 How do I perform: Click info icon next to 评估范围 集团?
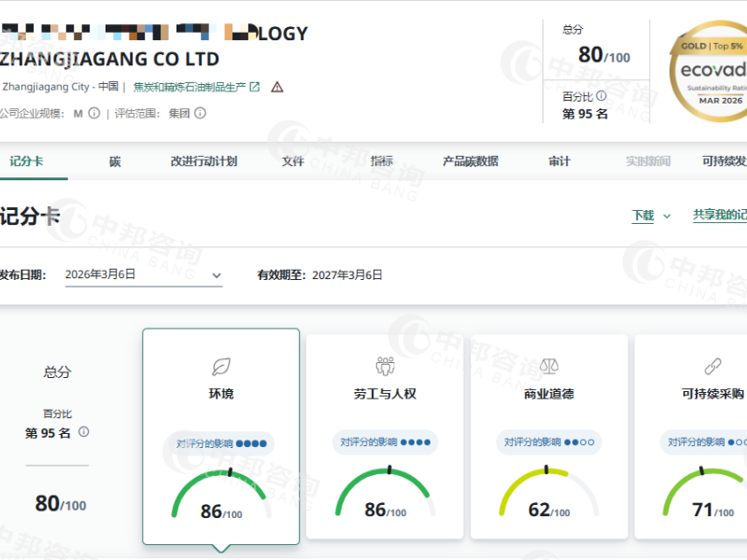point(200,114)
